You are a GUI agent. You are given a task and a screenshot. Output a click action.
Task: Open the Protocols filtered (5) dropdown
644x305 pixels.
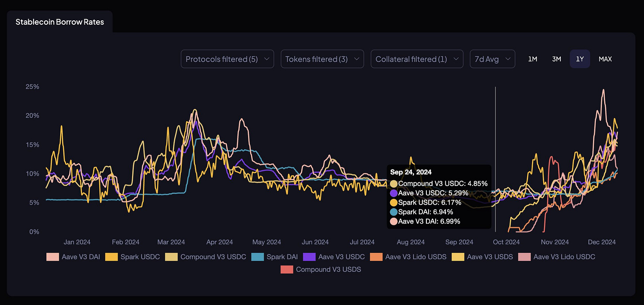227,59
